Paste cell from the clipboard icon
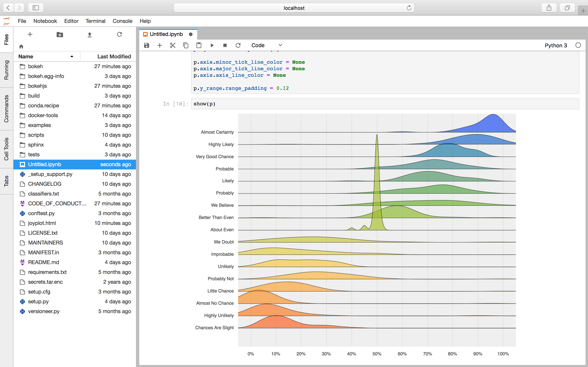The width and height of the screenshot is (588, 367). pos(199,45)
